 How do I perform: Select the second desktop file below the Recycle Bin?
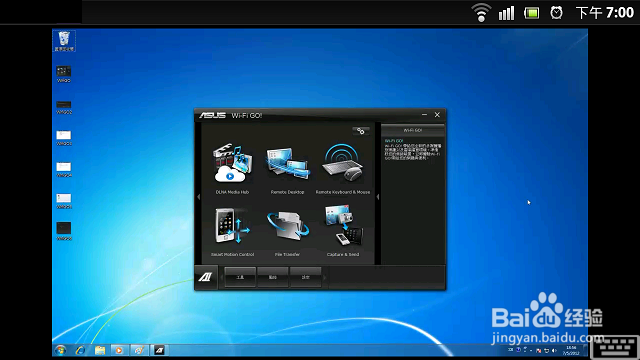click(64, 107)
